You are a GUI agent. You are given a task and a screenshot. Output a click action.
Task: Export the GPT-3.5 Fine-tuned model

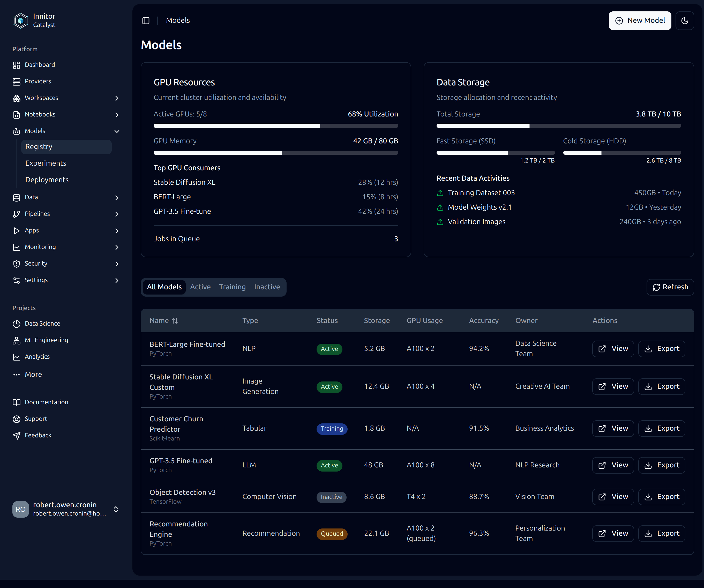point(661,465)
